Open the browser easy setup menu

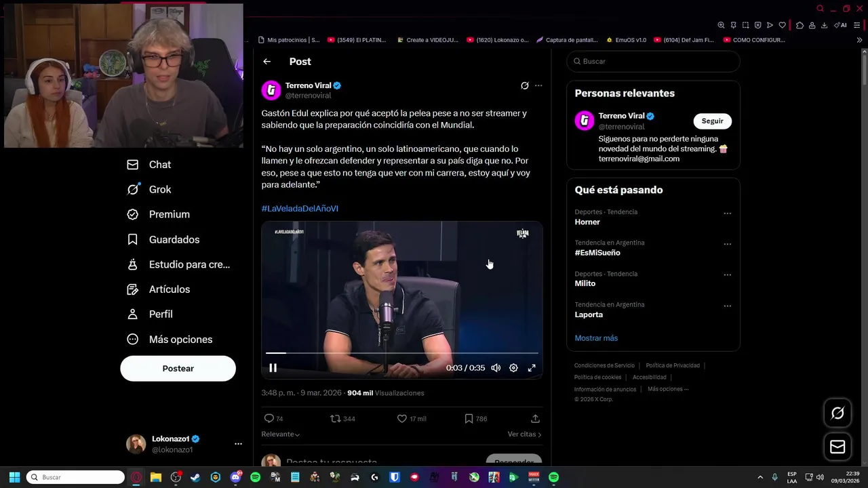(x=857, y=25)
